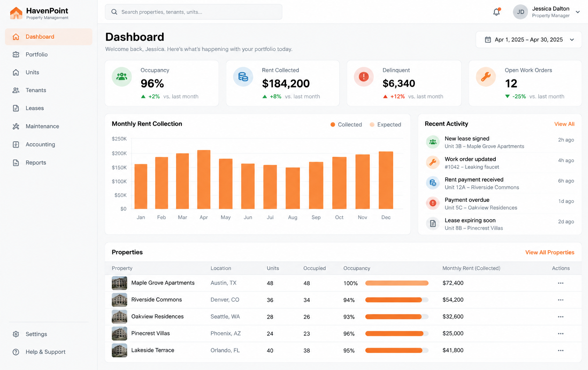The image size is (588, 370).
Task: Click the Open Work Orders wrench icon
Action: 486,77
